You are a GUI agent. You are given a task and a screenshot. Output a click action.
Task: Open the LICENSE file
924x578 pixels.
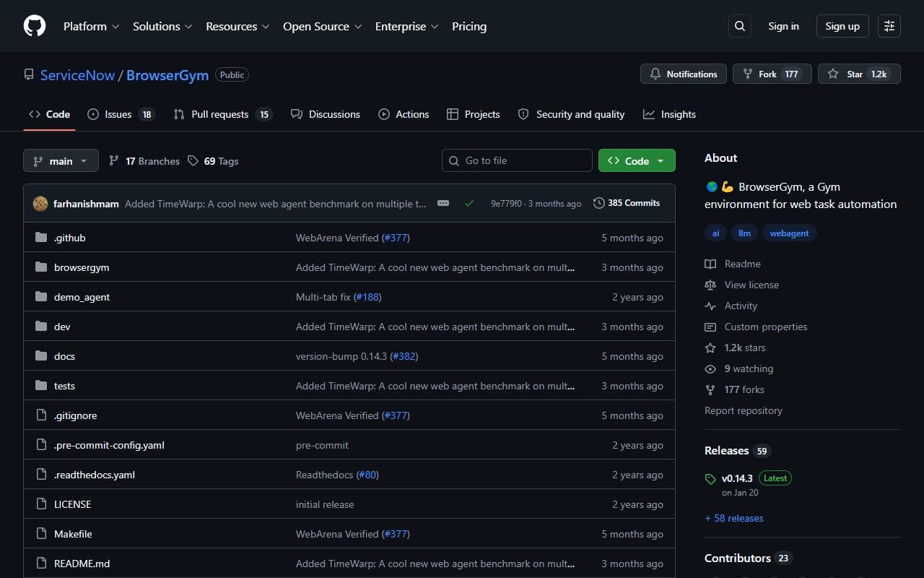click(x=72, y=504)
